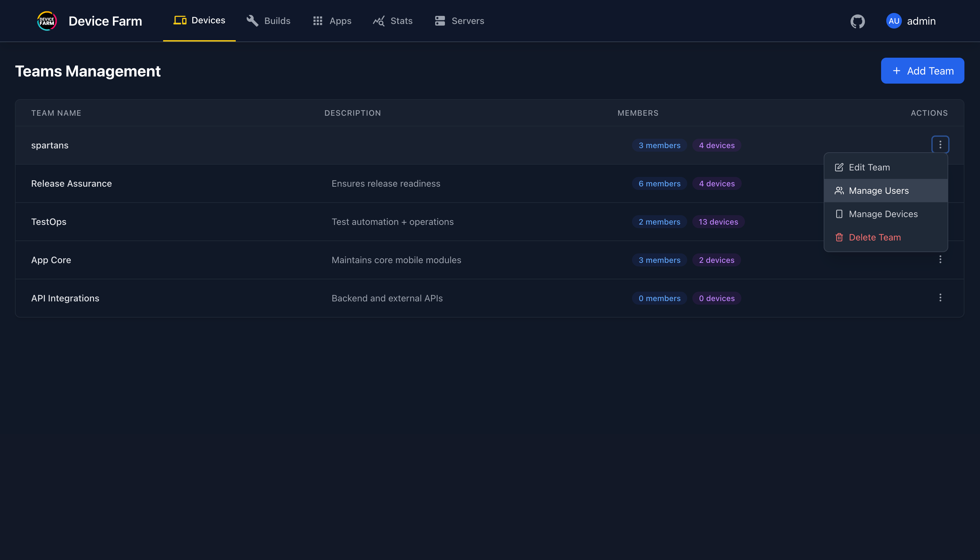Select Delete Team from the menu
The height and width of the screenshot is (560, 980).
click(875, 237)
